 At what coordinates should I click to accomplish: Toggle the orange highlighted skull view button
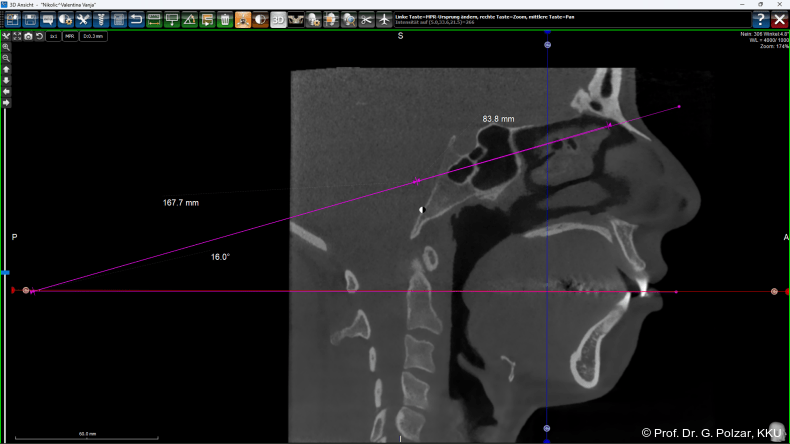click(243, 19)
